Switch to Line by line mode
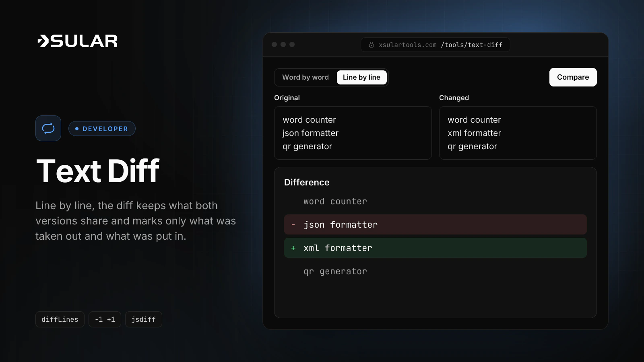Image resolution: width=644 pixels, height=362 pixels. [361, 77]
